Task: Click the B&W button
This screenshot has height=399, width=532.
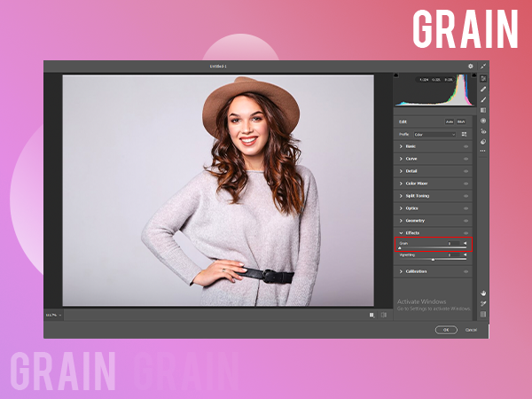Action: click(x=461, y=121)
